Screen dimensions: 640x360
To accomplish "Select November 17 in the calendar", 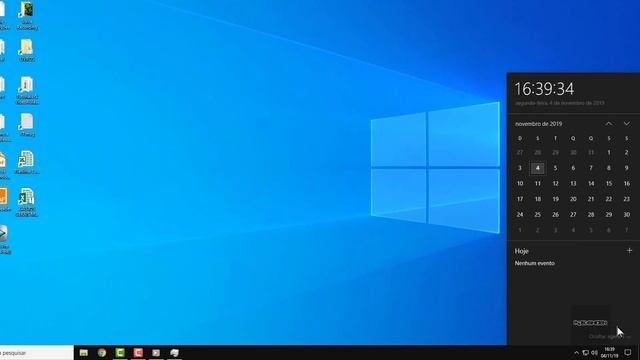I will pos(520,199).
